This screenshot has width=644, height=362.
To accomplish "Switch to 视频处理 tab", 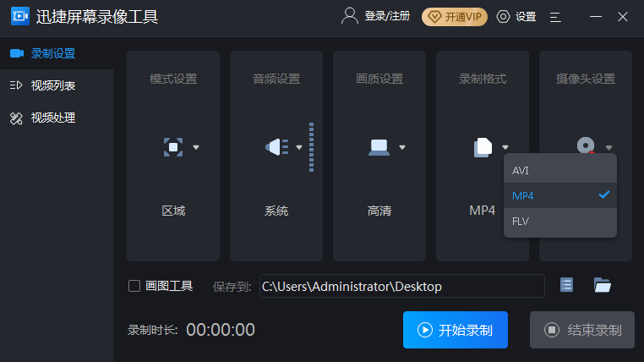I will 57,118.
